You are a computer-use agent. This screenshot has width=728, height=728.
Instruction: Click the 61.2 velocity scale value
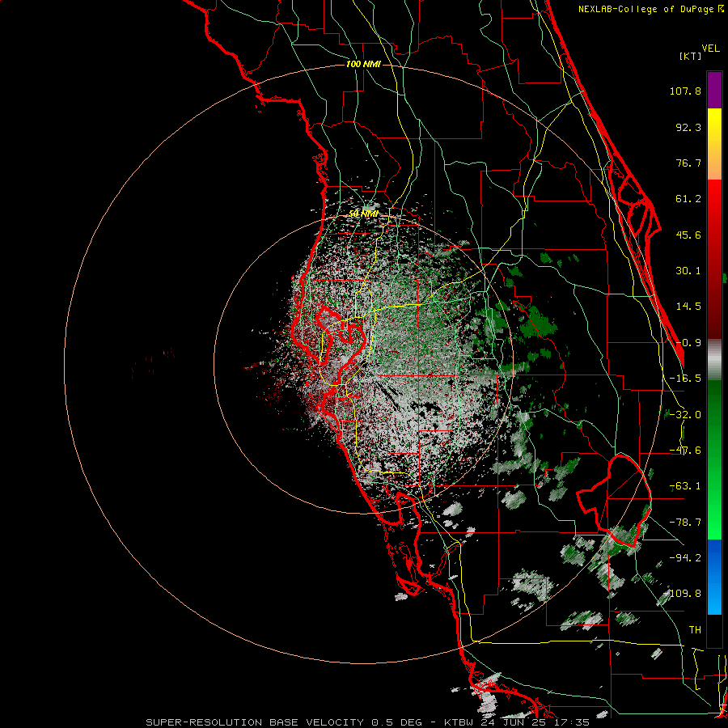pos(688,199)
